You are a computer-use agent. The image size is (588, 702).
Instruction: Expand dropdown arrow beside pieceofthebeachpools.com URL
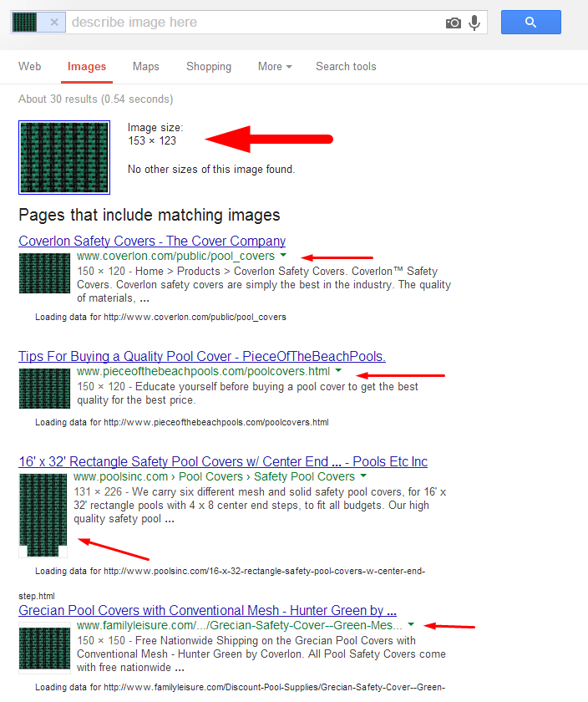(338, 370)
